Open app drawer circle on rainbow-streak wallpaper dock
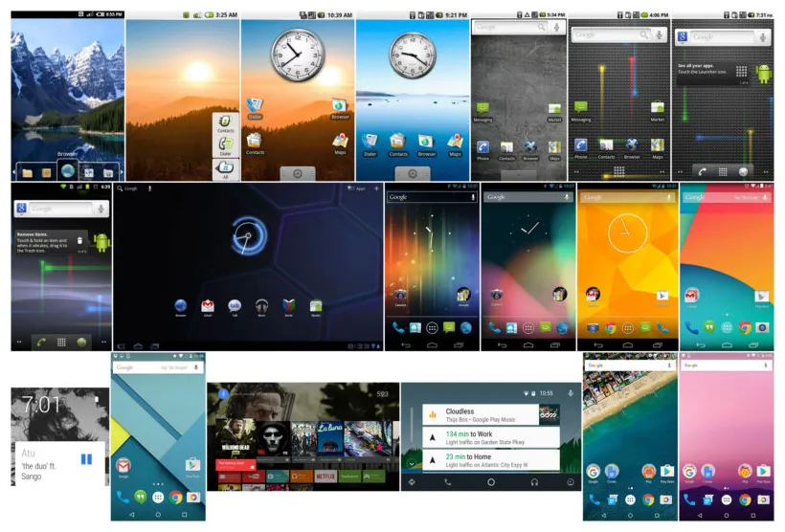The image size is (785, 532). pos(432,328)
